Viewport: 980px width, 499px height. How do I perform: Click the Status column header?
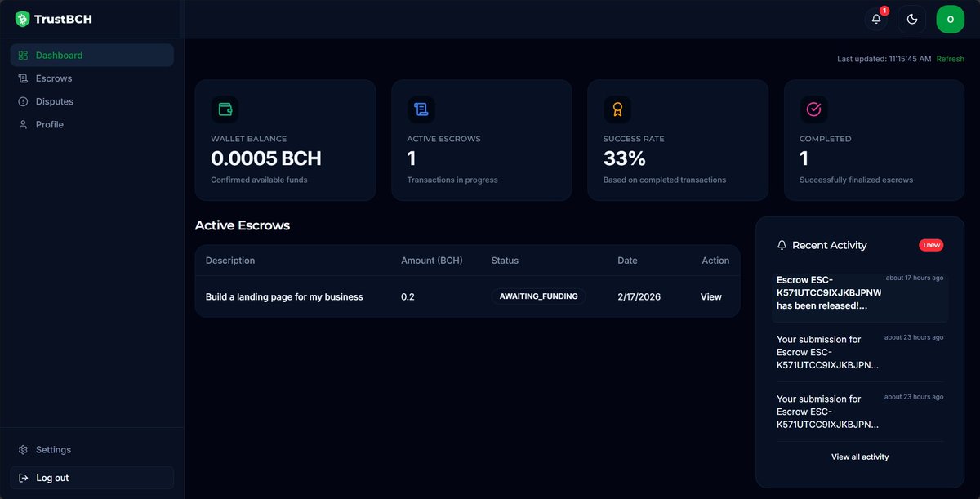pyautogui.click(x=505, y=261)
